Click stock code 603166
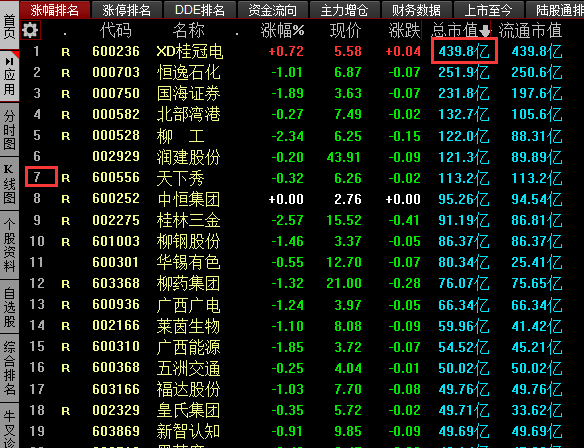The image size is (584, 448). pyautogui.click(x=116, y=389)
